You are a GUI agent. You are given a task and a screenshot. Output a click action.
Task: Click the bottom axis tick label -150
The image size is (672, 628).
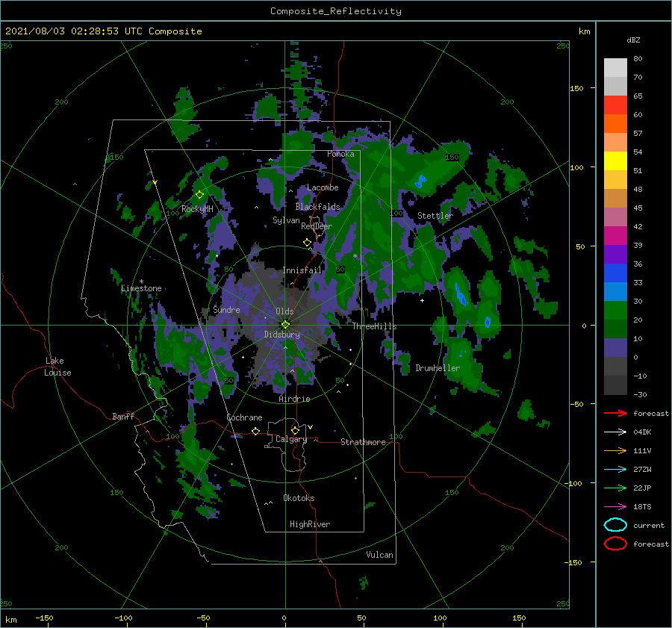[44, 618]
